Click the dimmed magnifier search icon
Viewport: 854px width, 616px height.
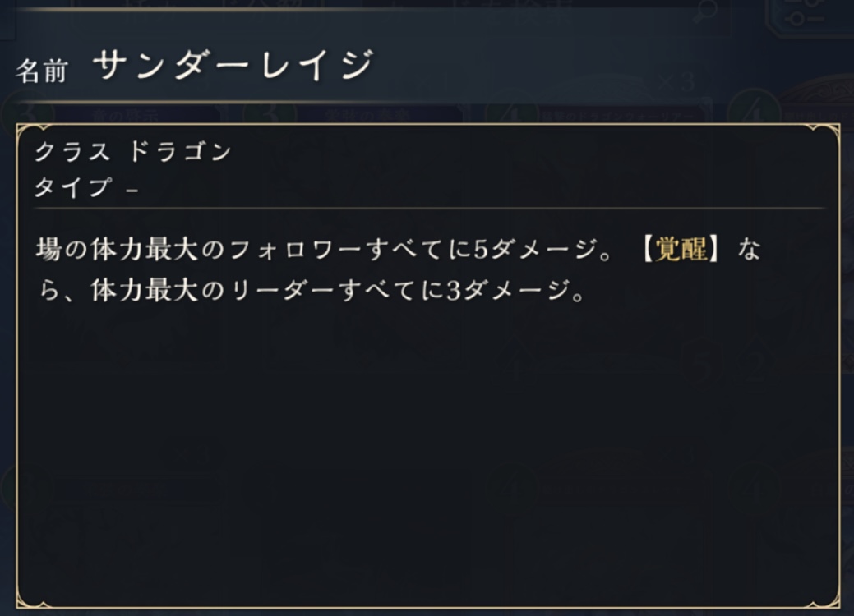click(705, 11)
